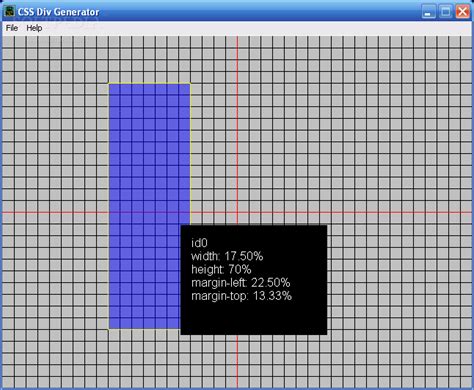Open the File menu

click(12, 28)
